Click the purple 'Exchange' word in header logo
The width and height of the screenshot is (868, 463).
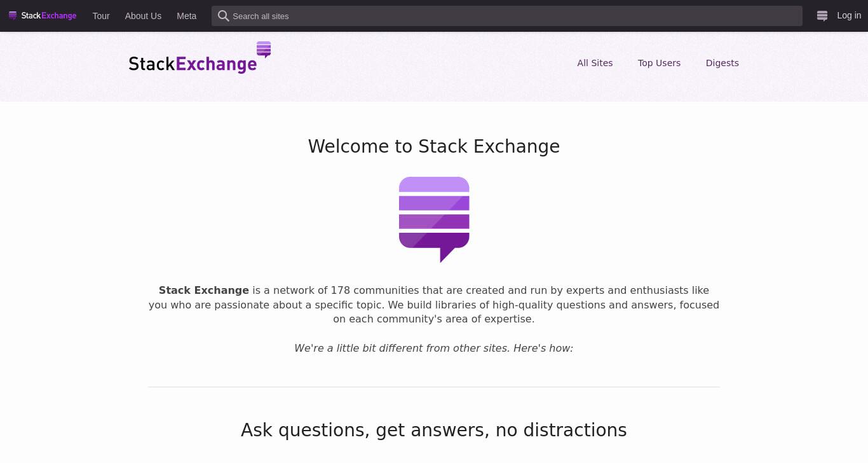click(x=216, y=64)
